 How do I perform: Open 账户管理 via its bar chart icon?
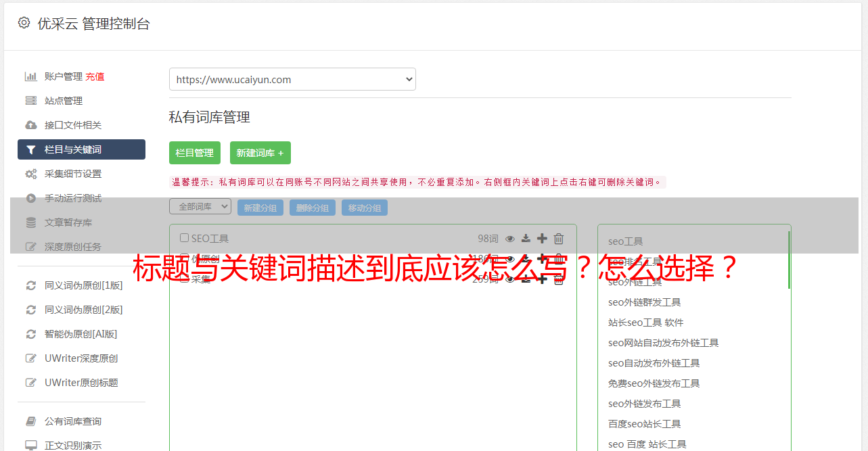coord(31,76)
